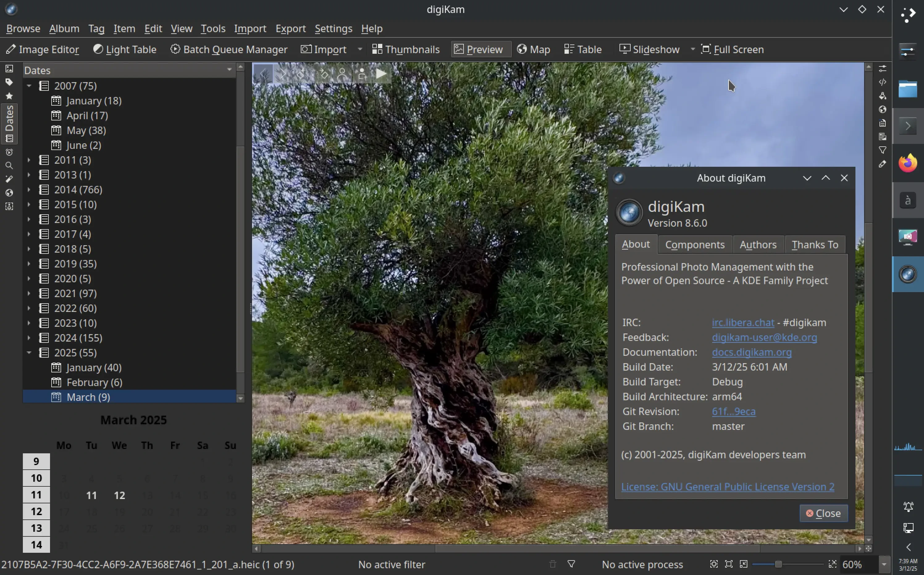
Task: Open the 60% zoom level dropdown
Action: pos(884,564)
